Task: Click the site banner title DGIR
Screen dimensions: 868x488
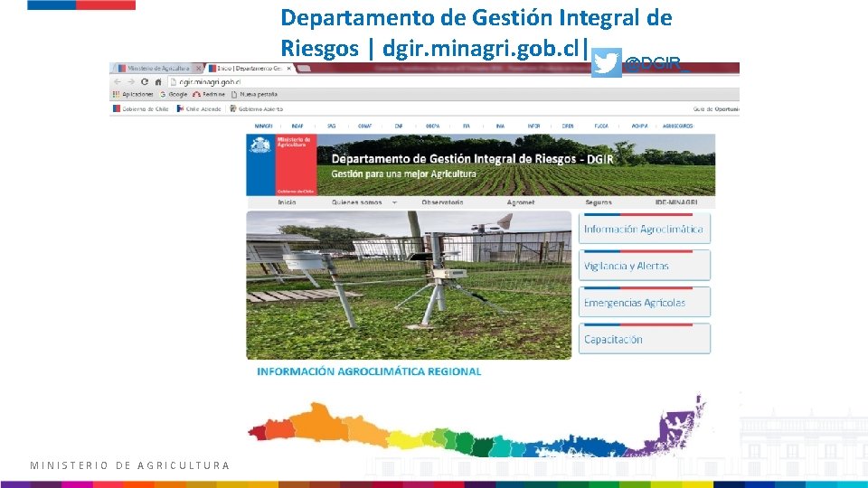Action: pyautogui.click(x=472, y=159)
